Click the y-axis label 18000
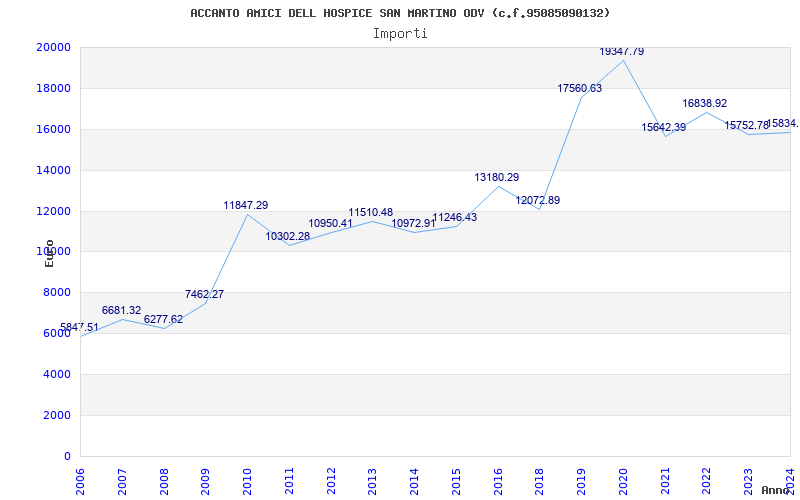The height and width of the screenshot is (500, 800). (53, 88)
